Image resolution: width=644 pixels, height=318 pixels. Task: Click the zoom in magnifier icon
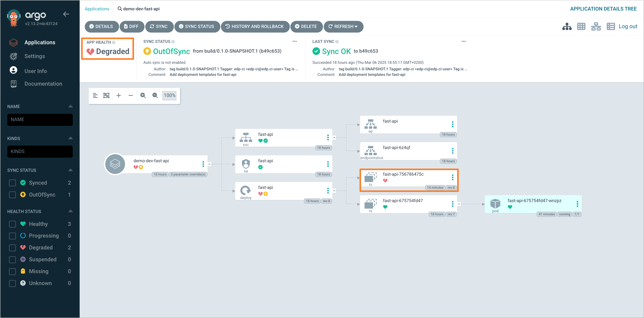pyautogui.click(x=143, y=95)
